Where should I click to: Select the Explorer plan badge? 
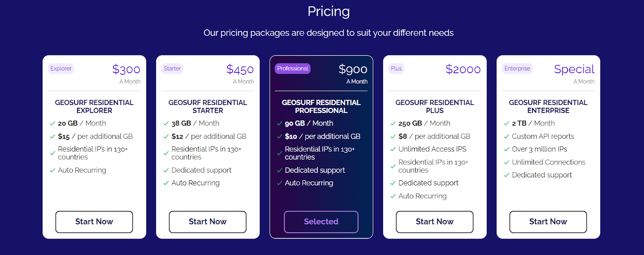pyautogui.click(x=61, y=68)
